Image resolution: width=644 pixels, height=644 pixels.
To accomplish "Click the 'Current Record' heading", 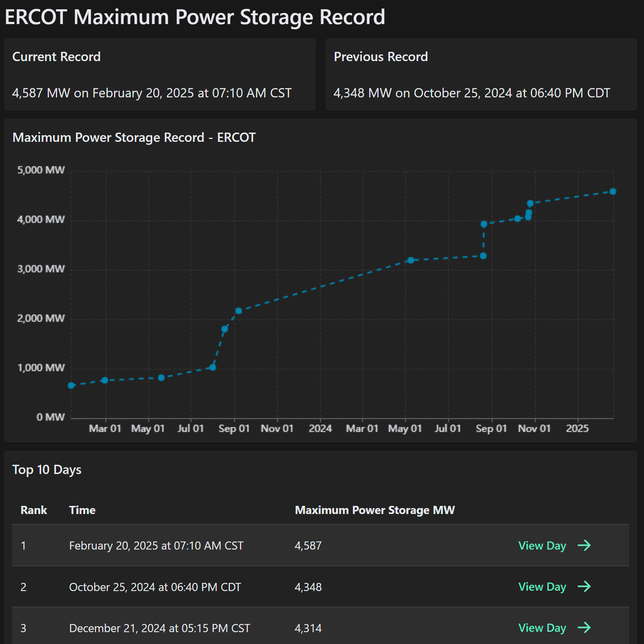I will [x=56, y=57].
